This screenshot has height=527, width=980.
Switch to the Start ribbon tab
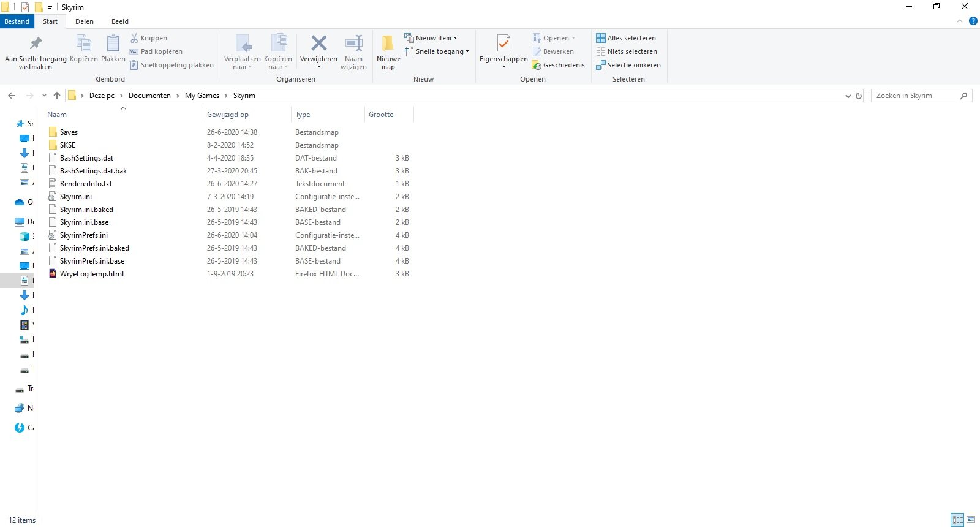coord(50,21)
